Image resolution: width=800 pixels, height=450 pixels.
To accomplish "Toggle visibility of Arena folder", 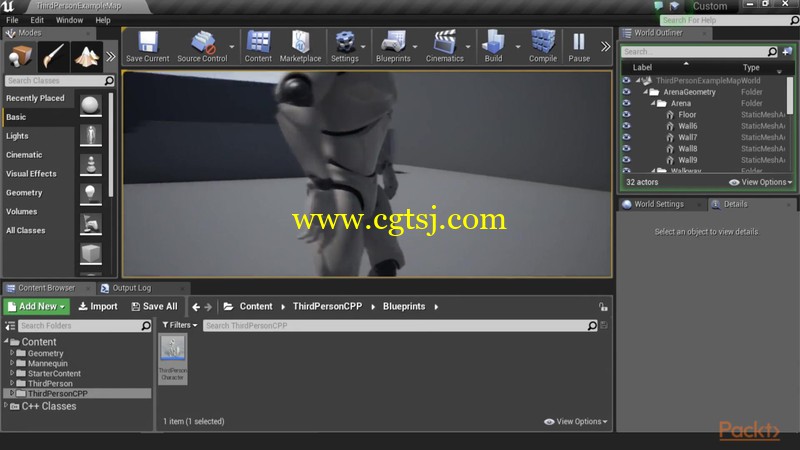I will point(627,103).
